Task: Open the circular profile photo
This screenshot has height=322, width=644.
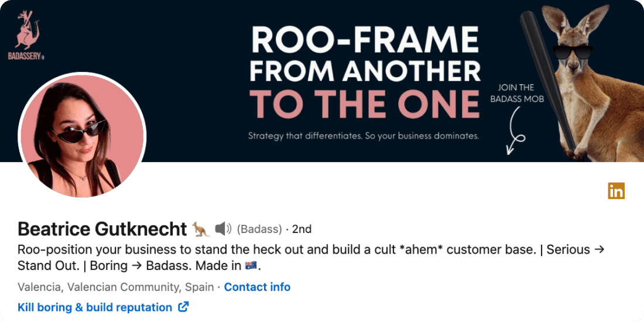Action: pos(82,136)
